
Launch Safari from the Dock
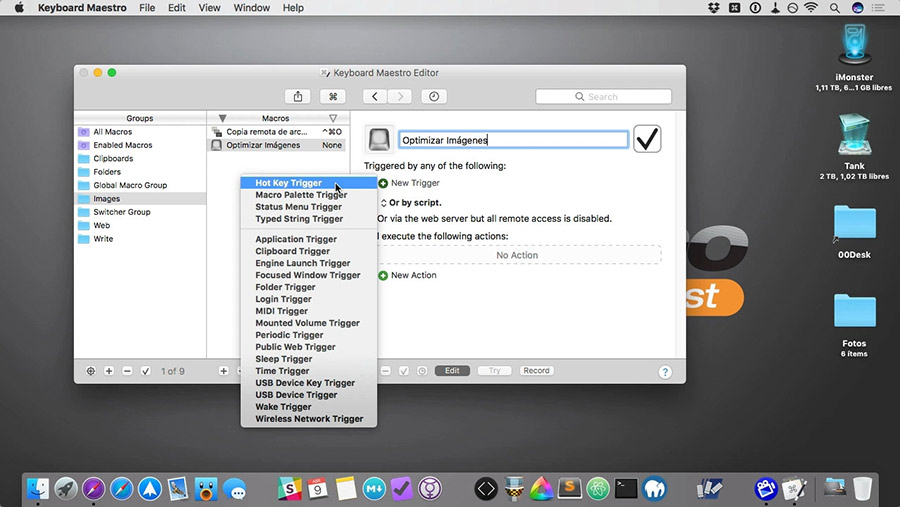pyautogui.click(x=122, y=489)
